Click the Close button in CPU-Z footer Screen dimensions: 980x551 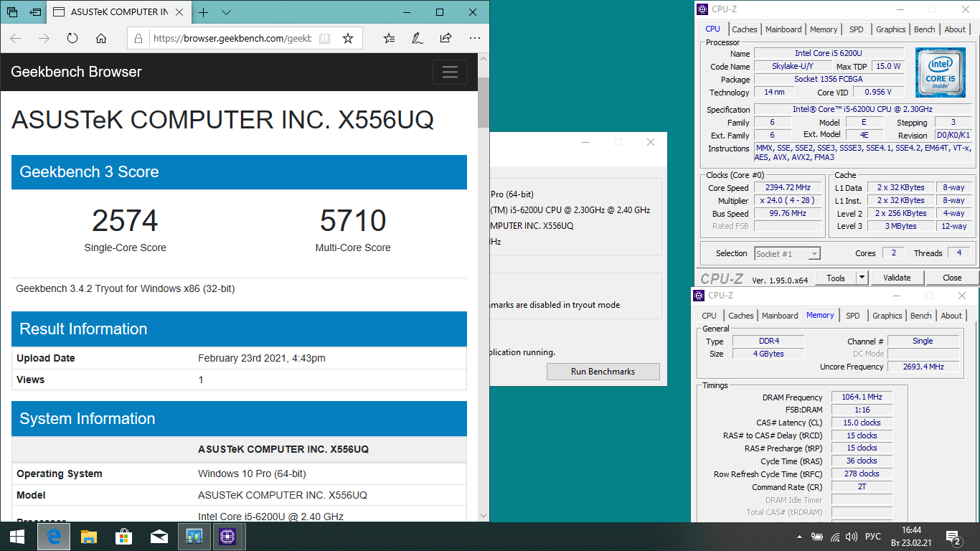click(952, 278)
